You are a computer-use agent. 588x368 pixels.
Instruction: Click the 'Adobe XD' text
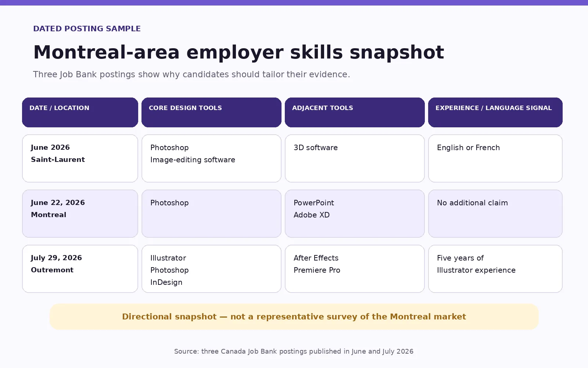pyautogui.click(x=312, y=215)
